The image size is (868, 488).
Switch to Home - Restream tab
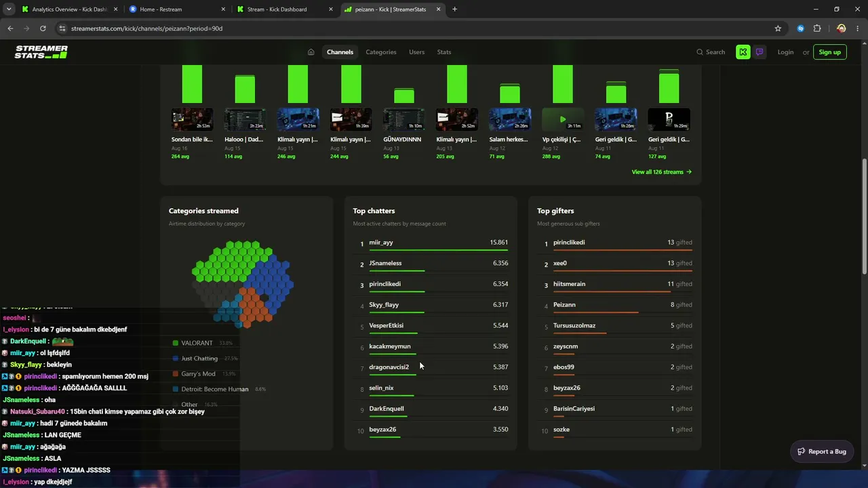coord(177,9)
